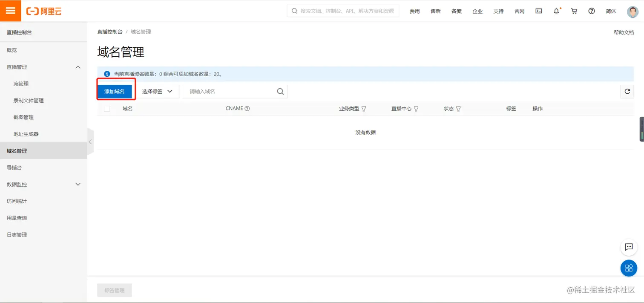Expand the 数据监控 section
644x303 pixels.
point(78,184)
